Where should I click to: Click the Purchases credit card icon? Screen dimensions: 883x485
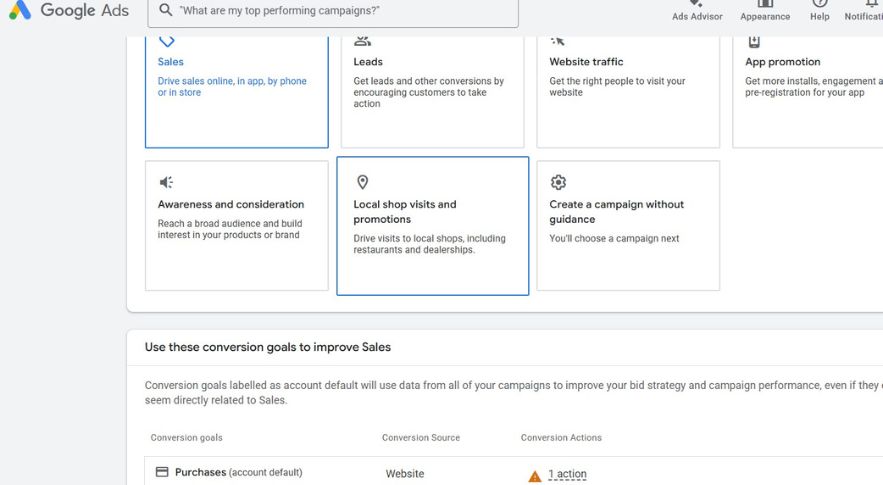click(162, 472)
